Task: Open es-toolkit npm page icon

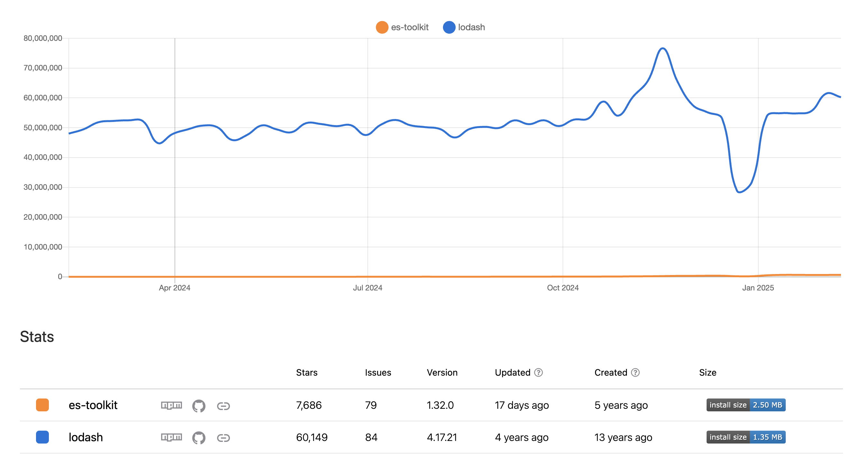Action: click(171, 405)
